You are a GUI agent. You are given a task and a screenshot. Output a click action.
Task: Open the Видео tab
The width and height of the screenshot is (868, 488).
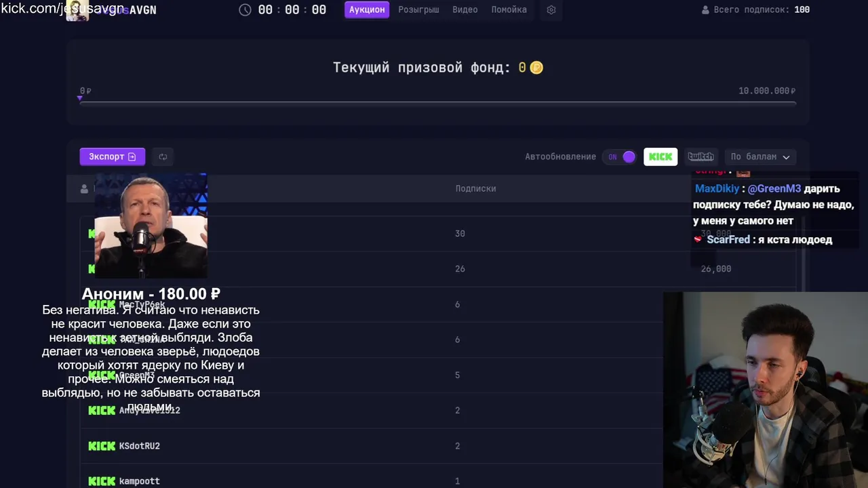coord(465,9)
